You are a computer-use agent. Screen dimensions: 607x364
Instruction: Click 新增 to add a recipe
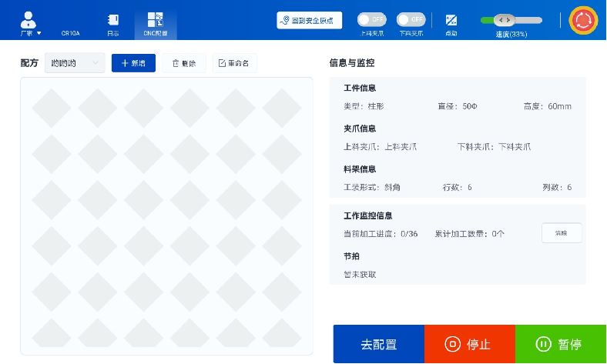133,63
